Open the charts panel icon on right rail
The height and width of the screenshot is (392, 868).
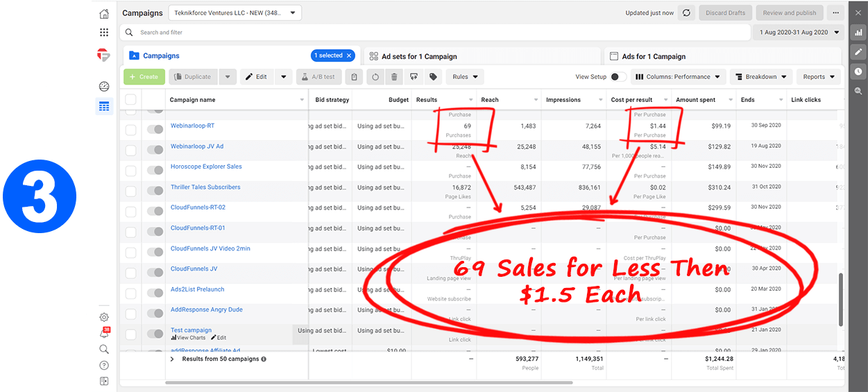tap(858, 32)
